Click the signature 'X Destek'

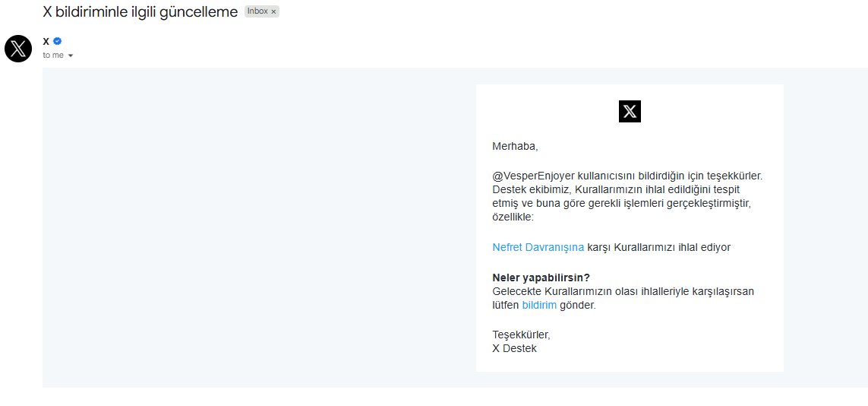[x=514, y=349]
